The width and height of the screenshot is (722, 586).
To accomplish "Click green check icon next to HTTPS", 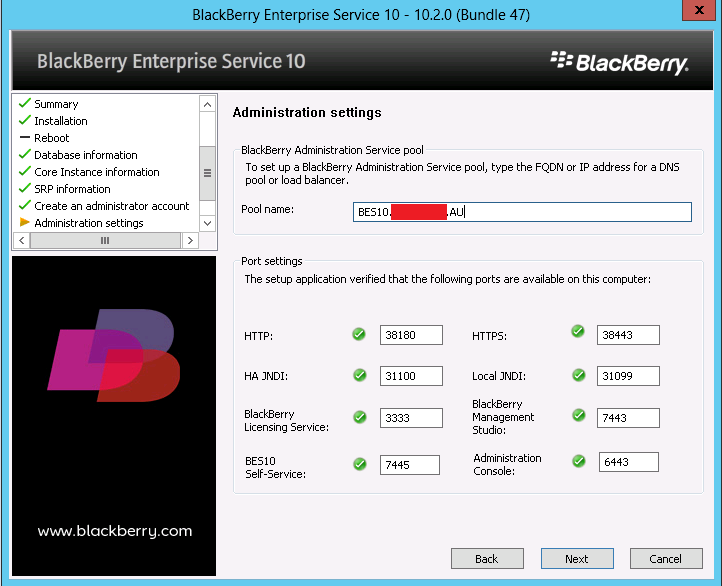I will (578, 331).
